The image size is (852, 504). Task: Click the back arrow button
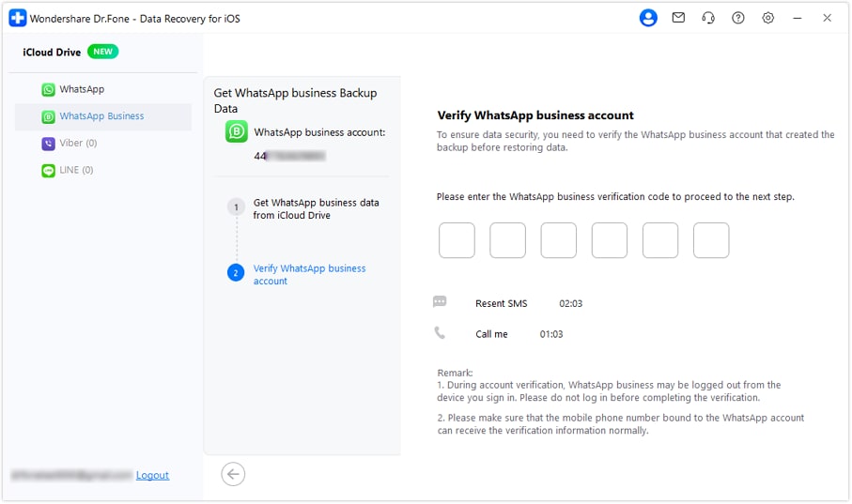(233, 474)
